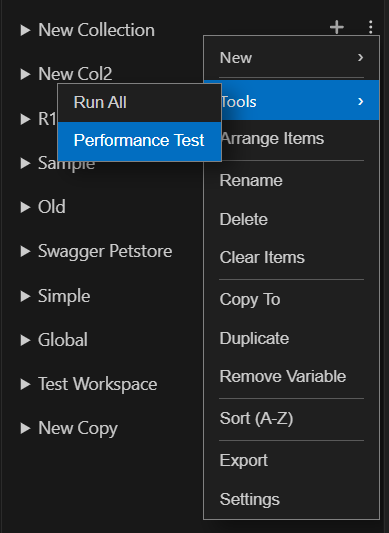Expand the Global collection arrow
Screen dimensions: 389x533
click(25, 340)
